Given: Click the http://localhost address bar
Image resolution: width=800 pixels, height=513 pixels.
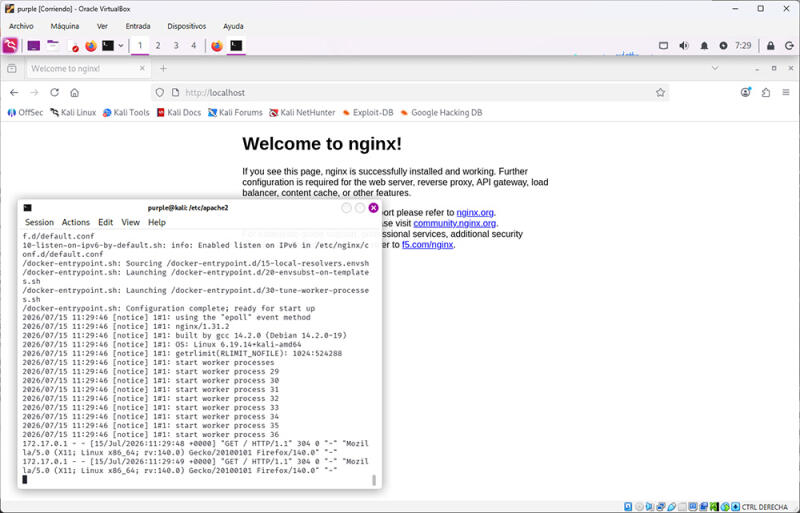Looking at the screenshot, I should (408, 92).
